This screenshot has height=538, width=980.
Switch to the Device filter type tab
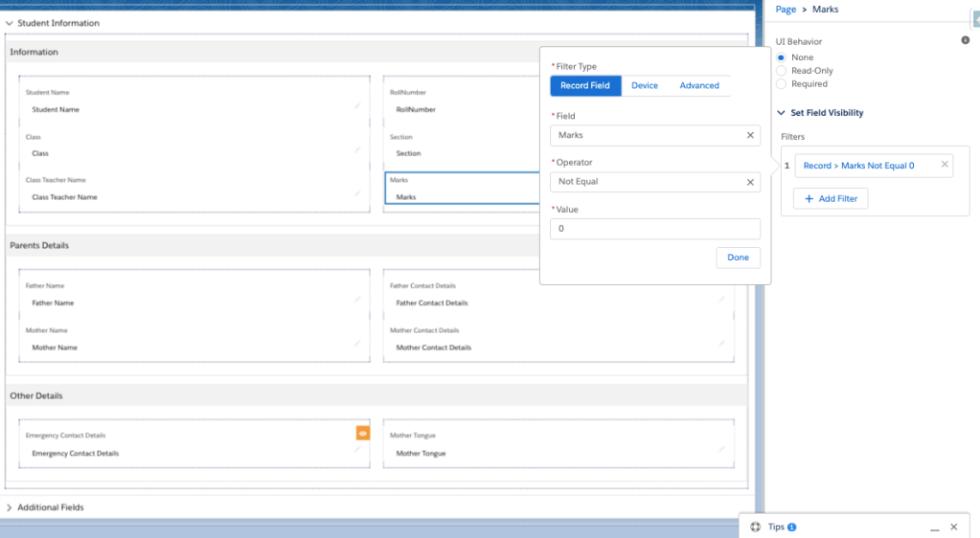coord(645,86)
